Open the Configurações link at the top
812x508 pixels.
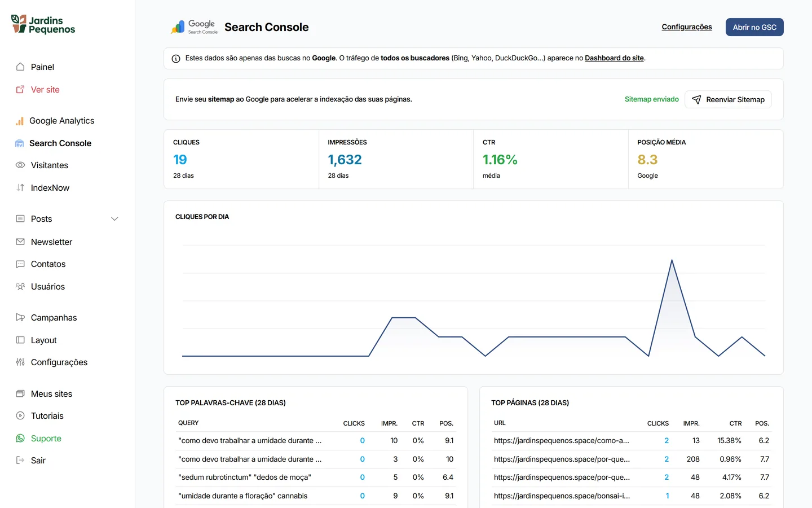click(x=687, y=27)
